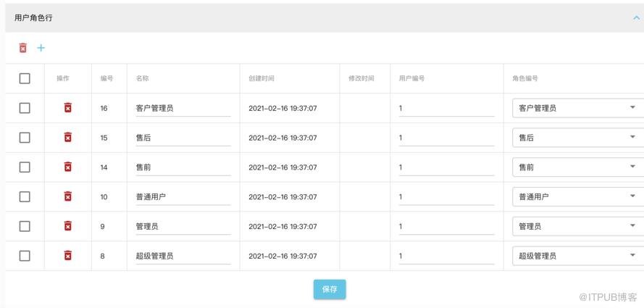This screenshot has width=644, height=308.
Task: Delete row 16 客户管理员 with its trash icon
Action: (68, 107)
